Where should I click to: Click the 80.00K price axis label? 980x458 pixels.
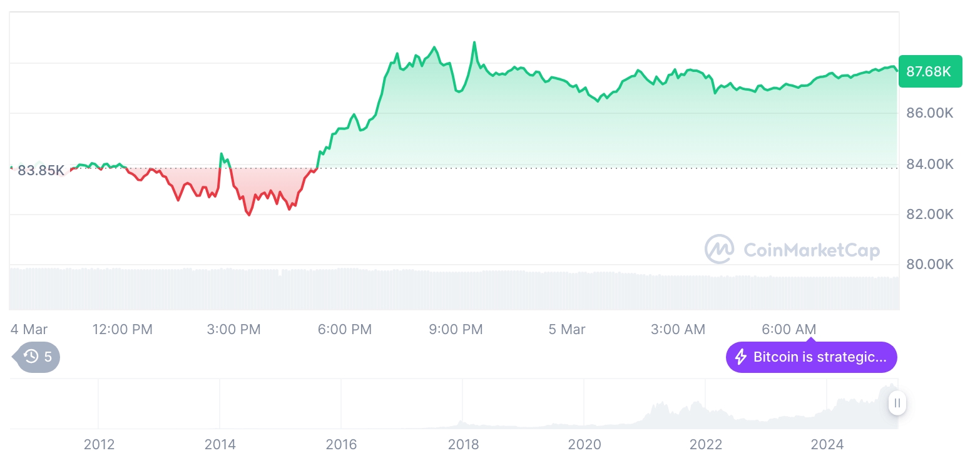(929, 264)
